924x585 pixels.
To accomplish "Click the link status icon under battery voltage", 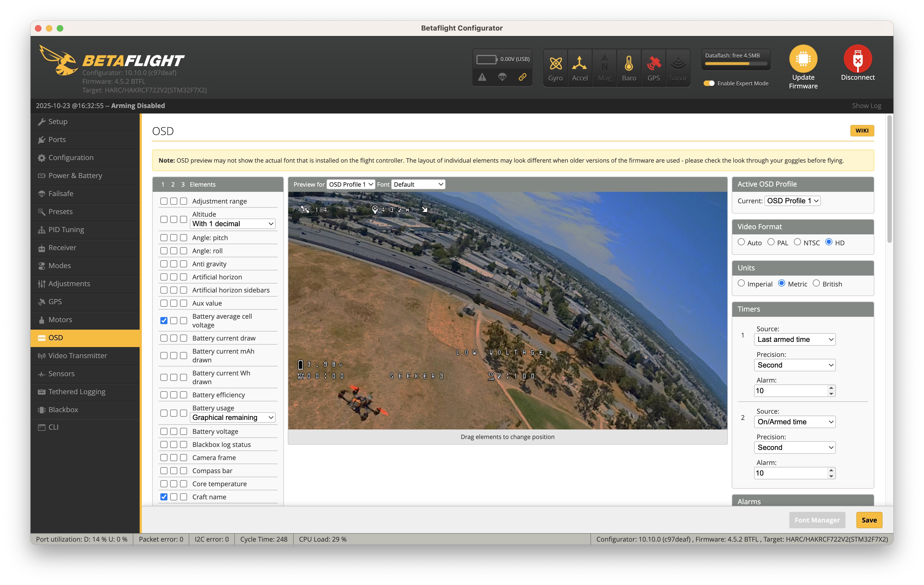I will [522, 77].
